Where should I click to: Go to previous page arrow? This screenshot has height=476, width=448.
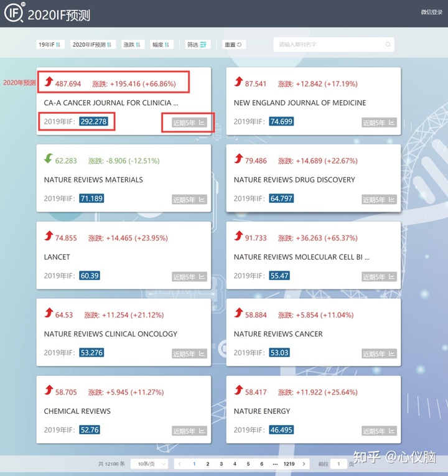[179, 464]
